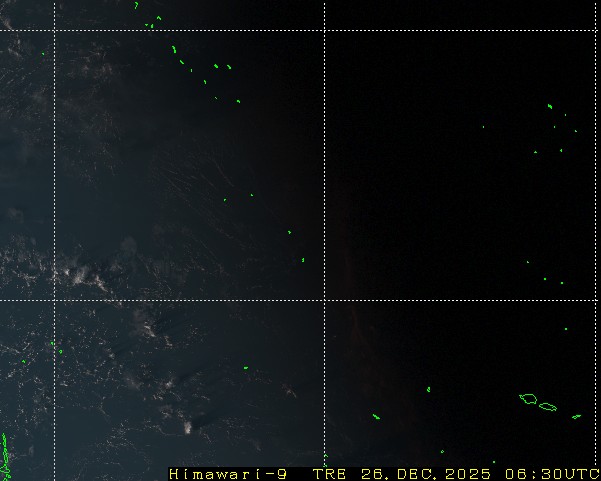Select the island outline cut off at top edge
Image resolution: width=601 pixels, height=481 pixels.
[136, 4]
